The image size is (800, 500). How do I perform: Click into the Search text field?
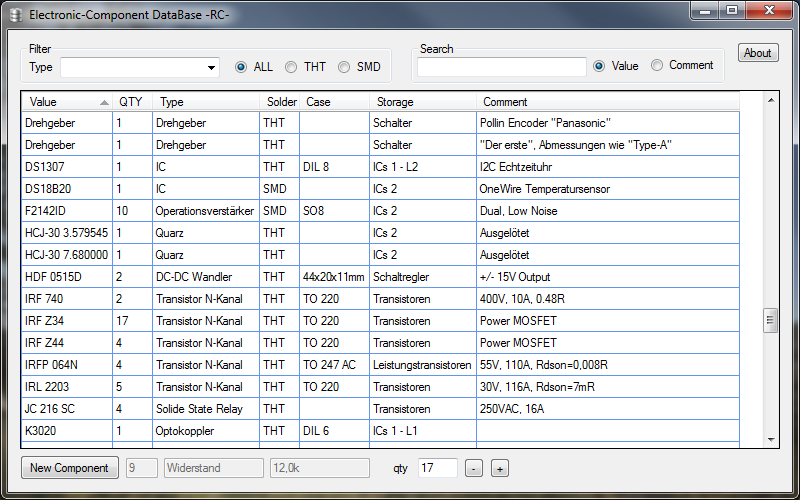pos(502,67)
